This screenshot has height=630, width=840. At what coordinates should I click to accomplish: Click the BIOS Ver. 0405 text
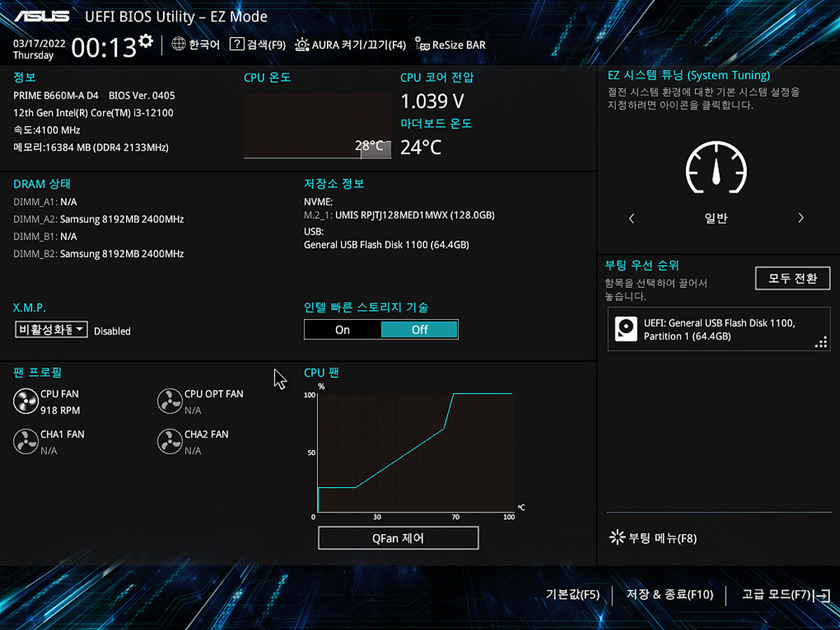pos(142,95)
